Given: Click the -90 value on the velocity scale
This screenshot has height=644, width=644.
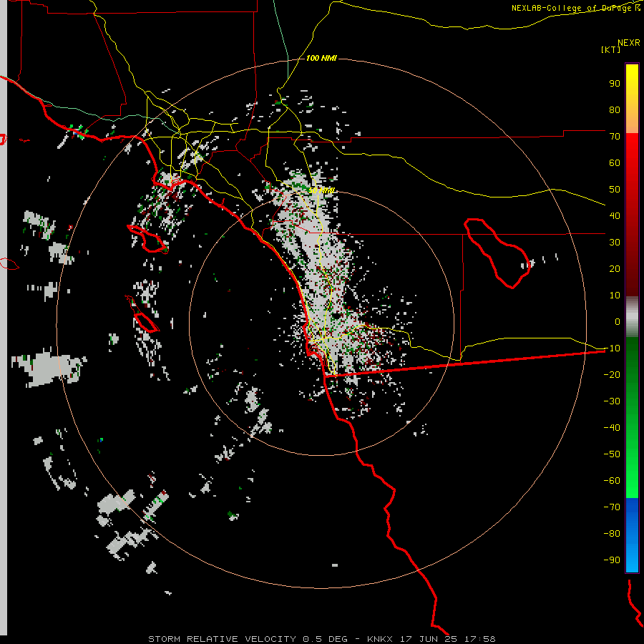Looking at the screenshot, I should 612,560.
